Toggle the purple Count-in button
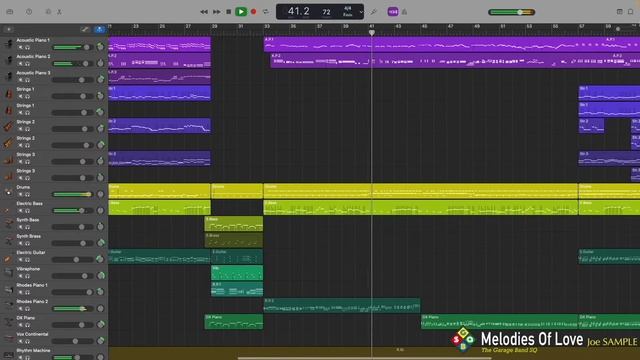This screenshot has height=360, width=640. (x=393, y=12)
